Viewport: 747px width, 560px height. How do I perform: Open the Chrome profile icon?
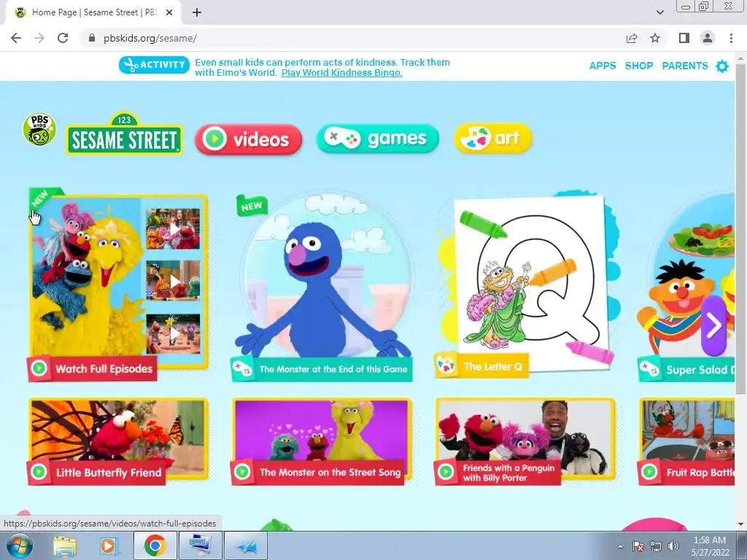[708, 38]
